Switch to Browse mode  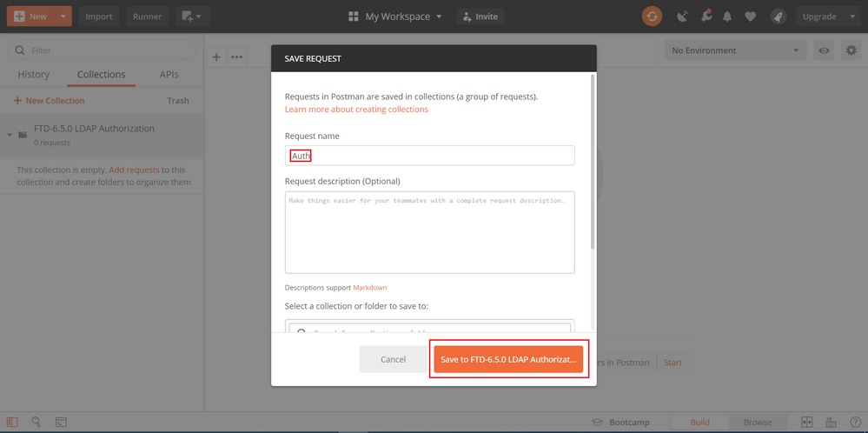click(x=758, y=422)
